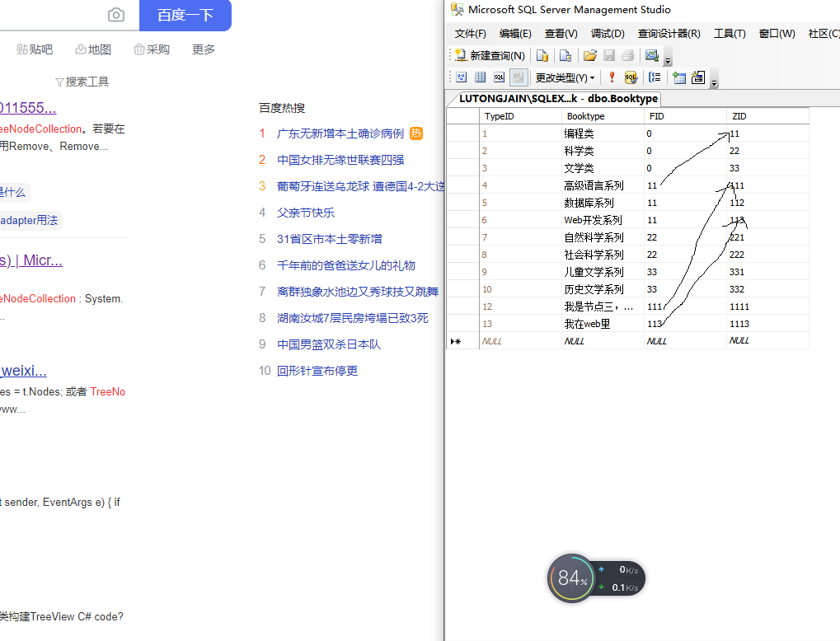
Task: Click the network speed indicator beside 84%
Action: [619, 578]
